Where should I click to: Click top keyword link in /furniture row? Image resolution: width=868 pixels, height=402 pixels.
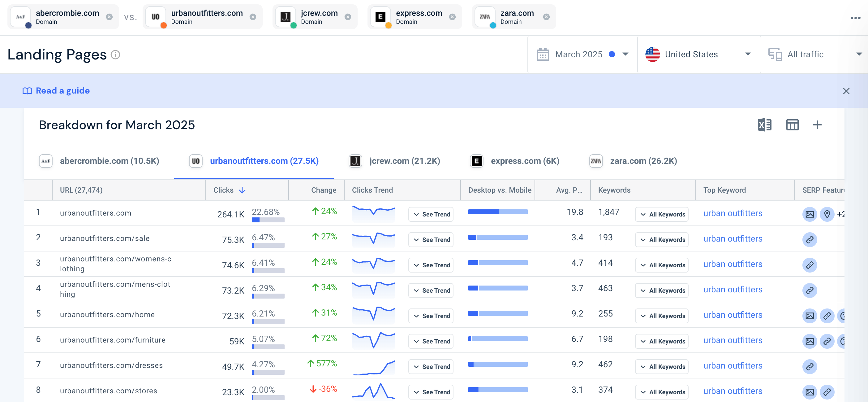[733, 340]
